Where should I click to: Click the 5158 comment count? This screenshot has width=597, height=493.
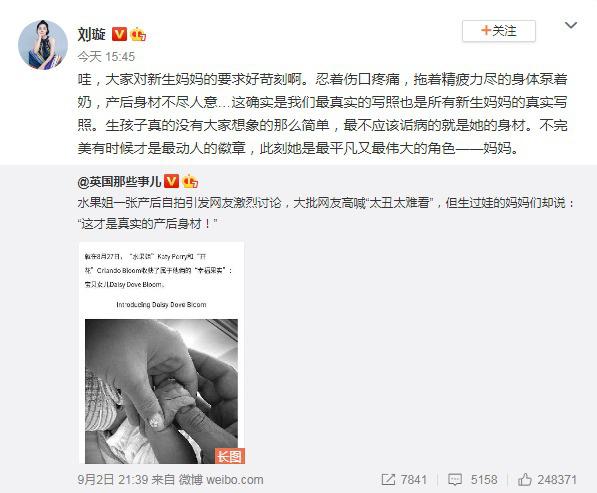484,479
